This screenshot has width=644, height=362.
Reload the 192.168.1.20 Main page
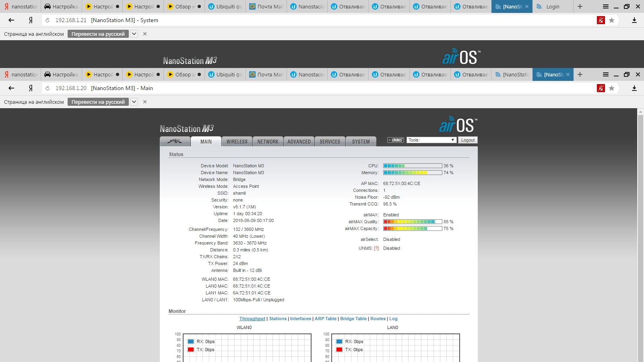click(x=47, y=88)
